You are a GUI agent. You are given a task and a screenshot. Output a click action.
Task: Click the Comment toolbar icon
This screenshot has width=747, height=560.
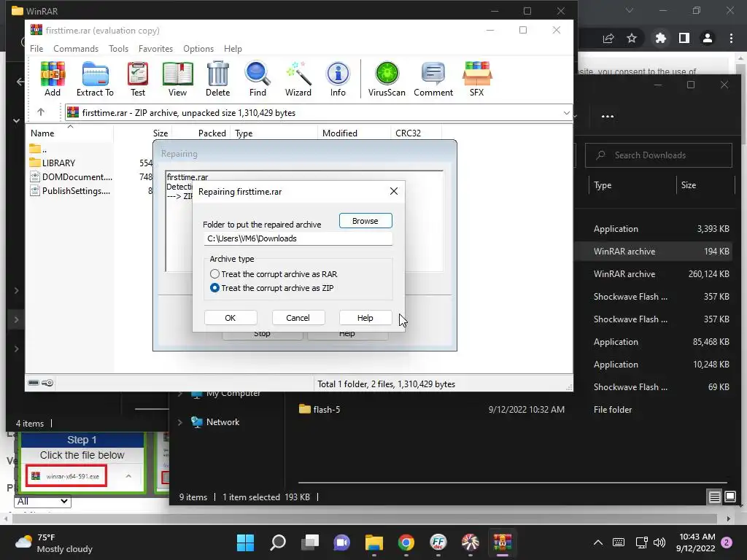click(x=433, y=79)
